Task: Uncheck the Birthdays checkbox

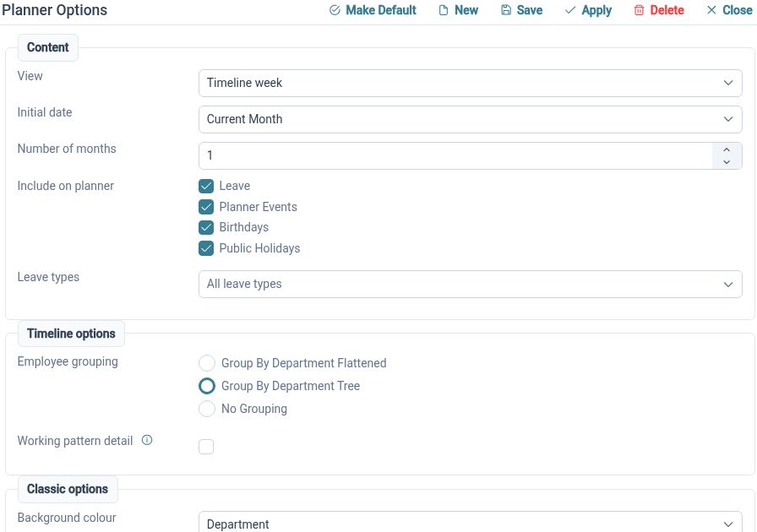Action: click(206, 227)
